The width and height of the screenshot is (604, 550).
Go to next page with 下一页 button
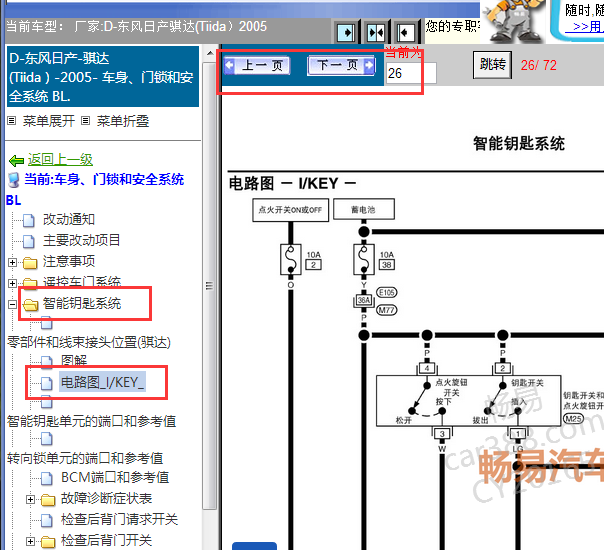[x=341, y=65]
